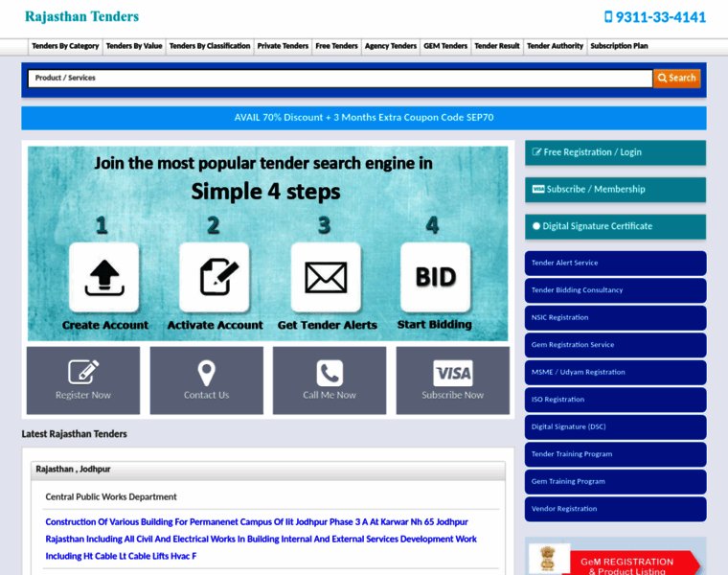
Task: Click the Simple 4 steps banner
Action: [268, 243]
